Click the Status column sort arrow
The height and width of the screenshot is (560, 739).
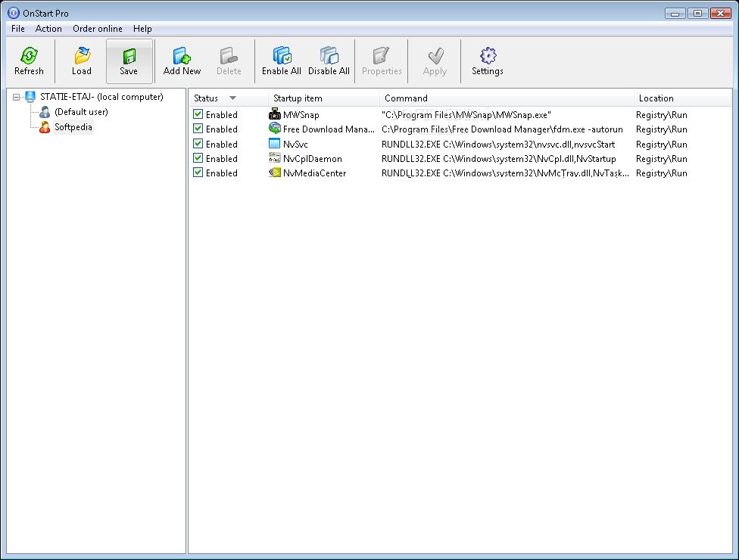(232, 98)
